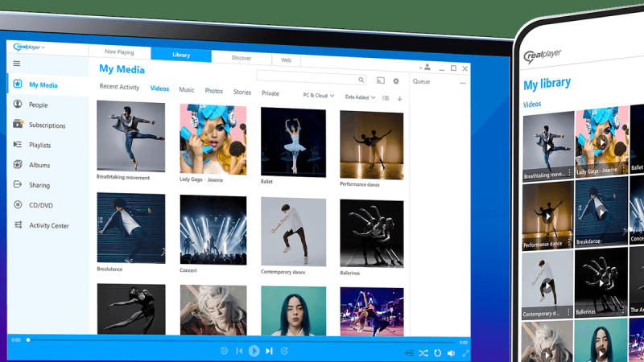Click the forward skip seconds button
Screen dimensions: 644x362
coord(284,351)
